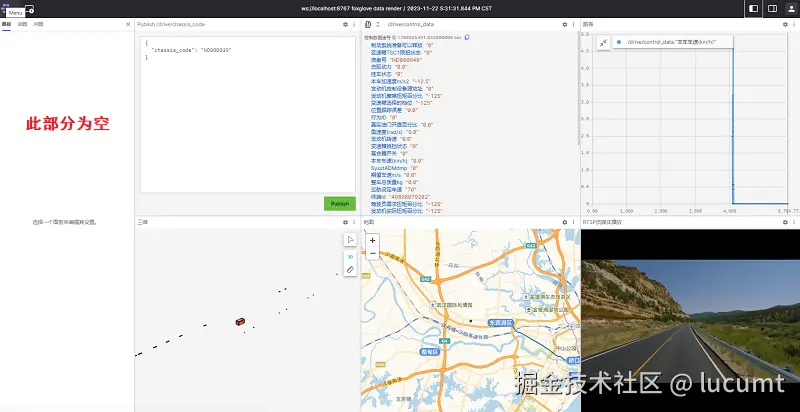Toggle 3D camera mode button
This screenshot has width=800, height=412.
[350, 256]
